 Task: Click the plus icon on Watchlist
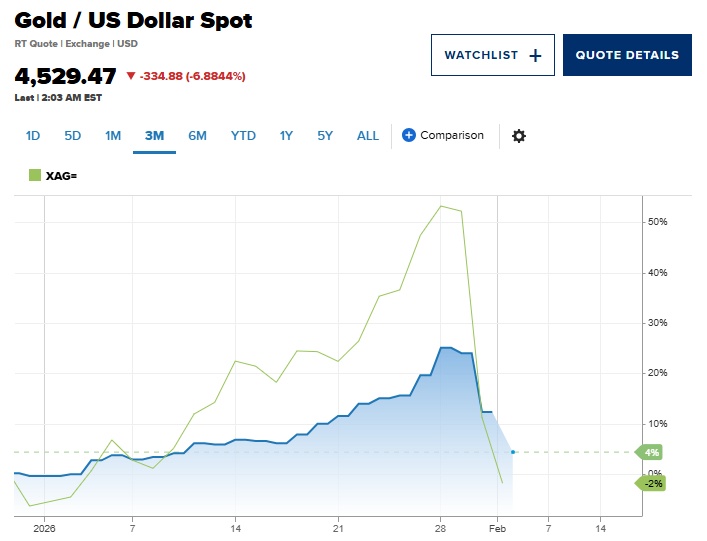pos(535,56)
